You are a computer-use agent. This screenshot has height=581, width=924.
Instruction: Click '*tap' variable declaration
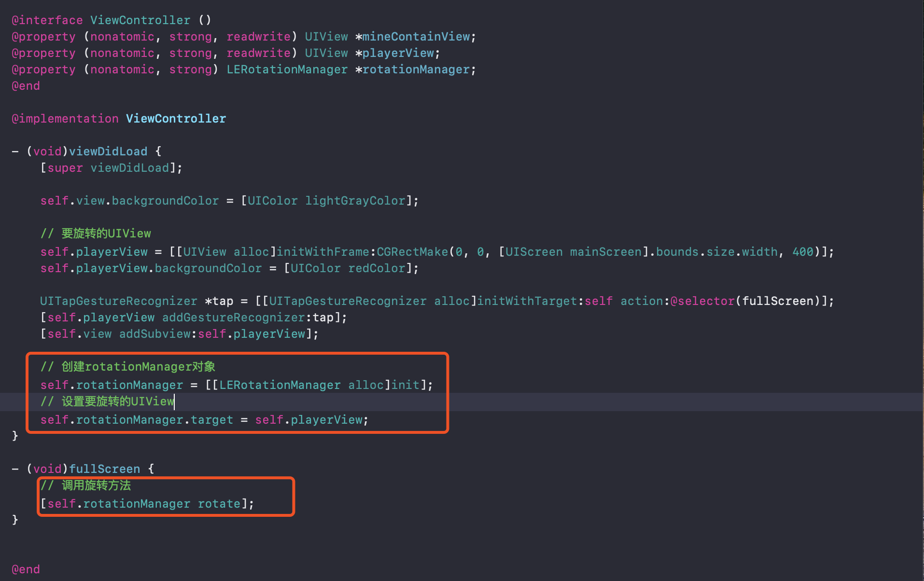coord(219,301)
